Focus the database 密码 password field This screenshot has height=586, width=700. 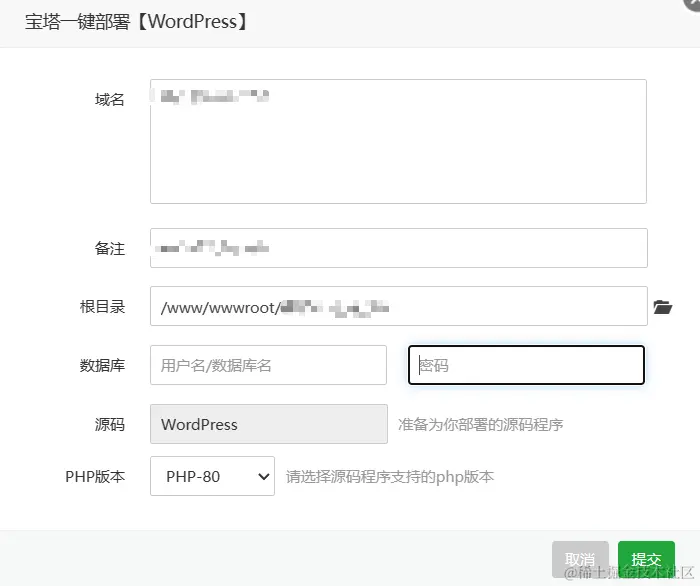[526, 365]
